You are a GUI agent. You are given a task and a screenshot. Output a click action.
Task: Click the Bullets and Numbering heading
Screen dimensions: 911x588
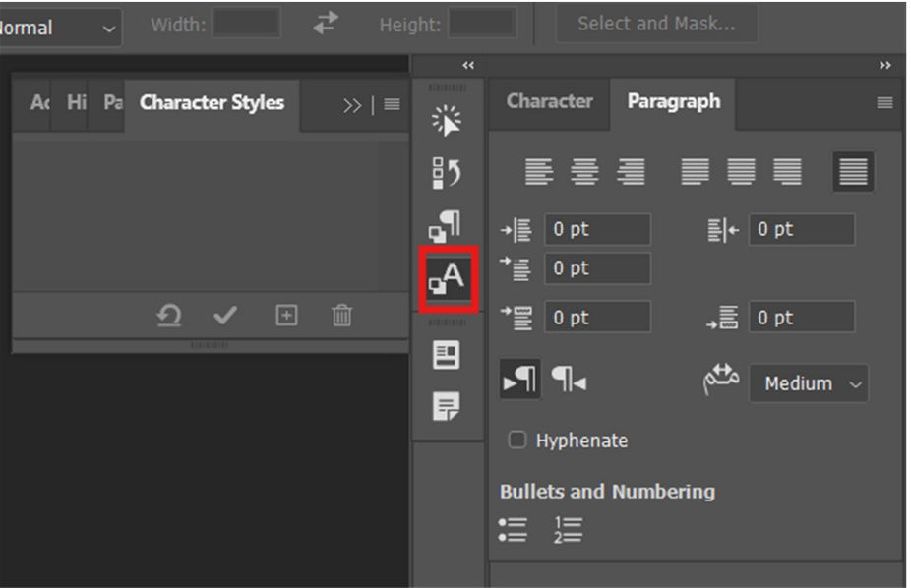[608, 491]
